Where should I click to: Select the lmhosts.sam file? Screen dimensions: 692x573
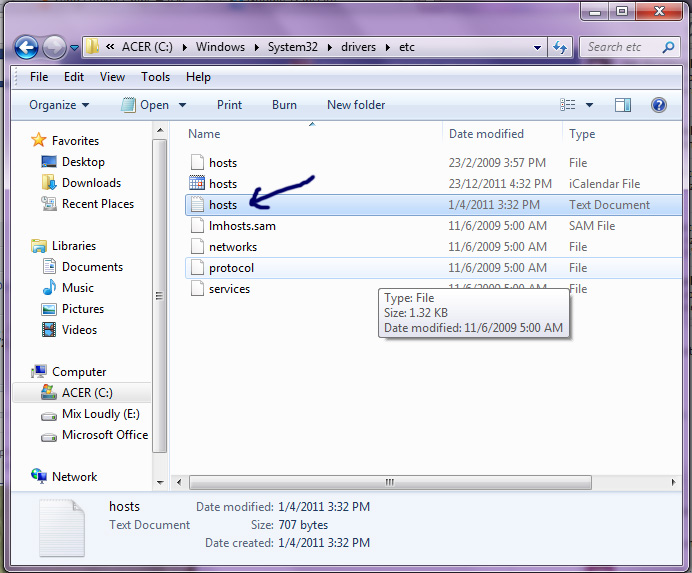click(432, 226)
